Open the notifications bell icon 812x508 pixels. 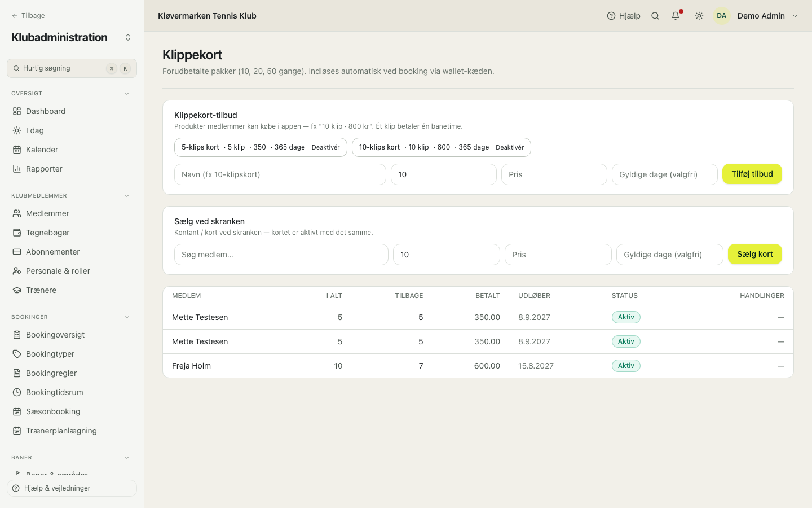pos(676,16)
